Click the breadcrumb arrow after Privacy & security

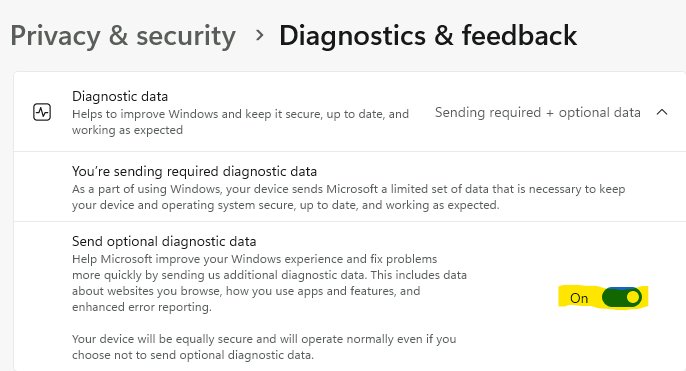point(259,35)
